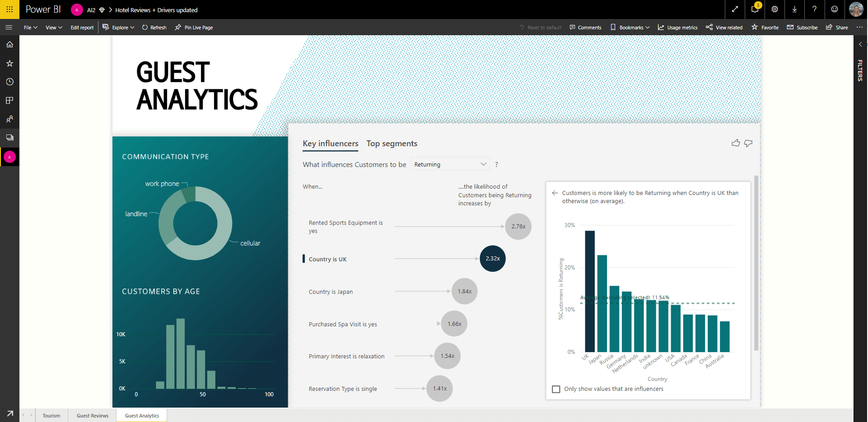Open Recent clock icon in sidebar
This screenshot has width=868, height=422.
pos(9,82)
